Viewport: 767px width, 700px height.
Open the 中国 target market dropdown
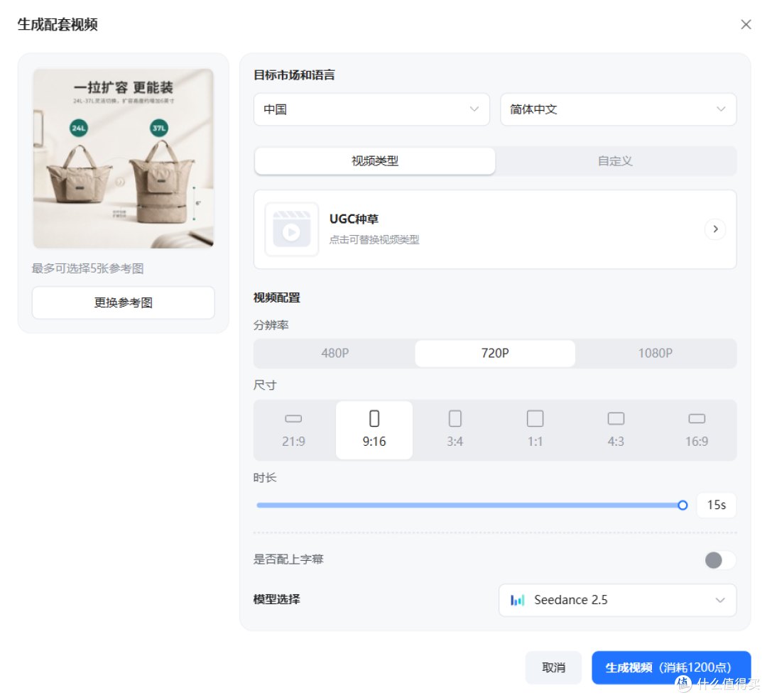371,109
